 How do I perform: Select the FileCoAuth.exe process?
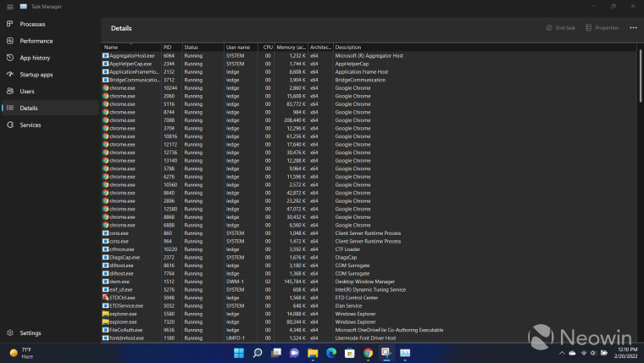tap(369, 330)
